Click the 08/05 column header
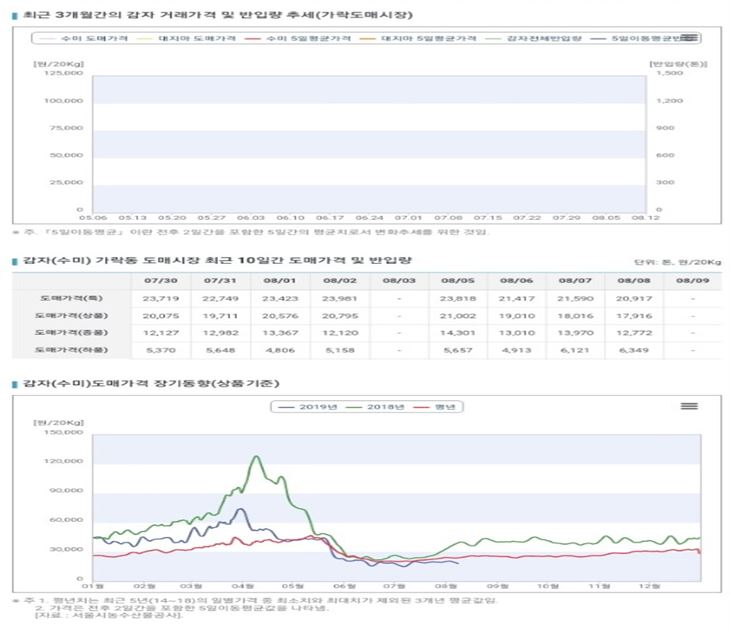This screenshot has height=630, width=730. coord(458,281)
